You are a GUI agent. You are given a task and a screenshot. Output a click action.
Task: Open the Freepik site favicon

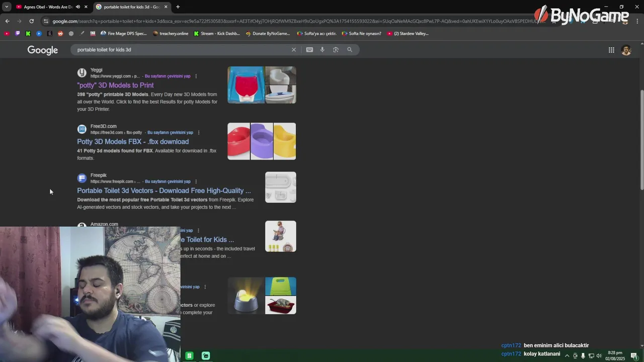[82, 178]
